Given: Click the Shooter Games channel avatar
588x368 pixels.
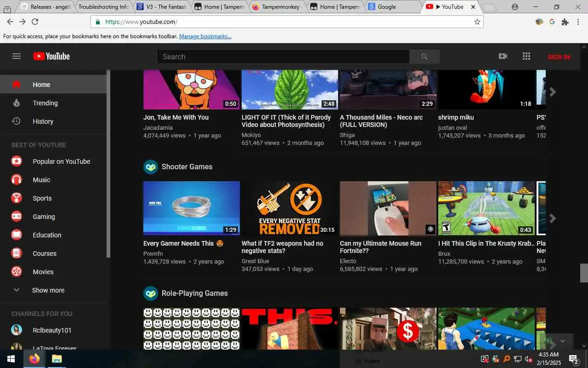Looking at the screenshot, I should [151, 167].
